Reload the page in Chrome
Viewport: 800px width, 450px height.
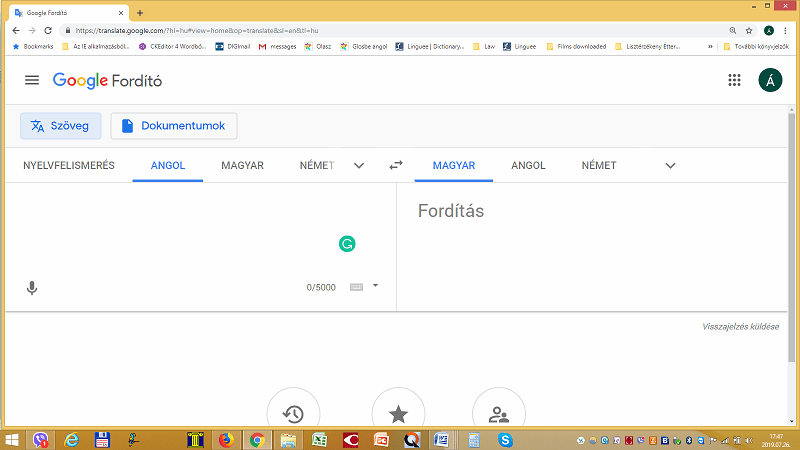click(x=48, y=31)
